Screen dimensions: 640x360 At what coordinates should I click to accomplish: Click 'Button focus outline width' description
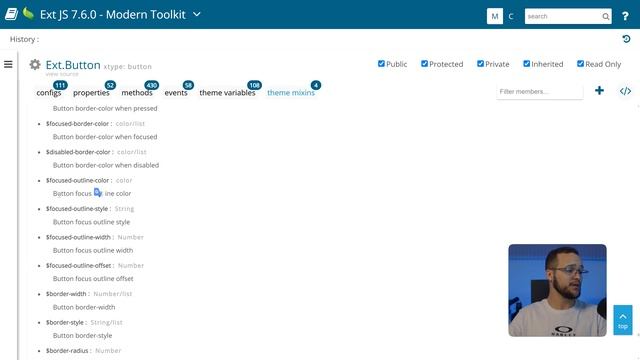93,250
